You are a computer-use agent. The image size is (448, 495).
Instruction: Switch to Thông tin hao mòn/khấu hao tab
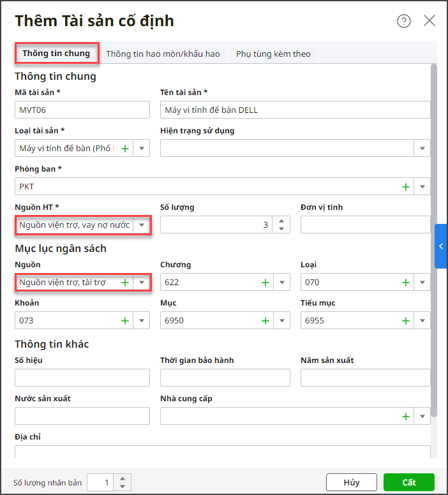(x=163, y=54)
